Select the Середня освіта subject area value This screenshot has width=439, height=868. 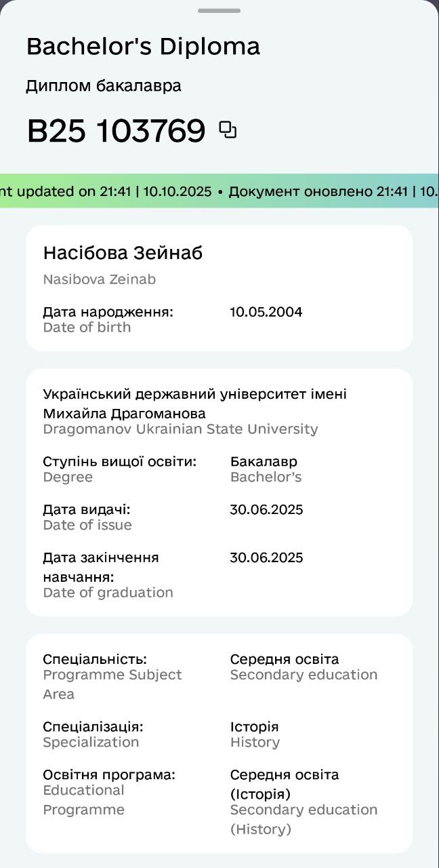coord(285,659)
